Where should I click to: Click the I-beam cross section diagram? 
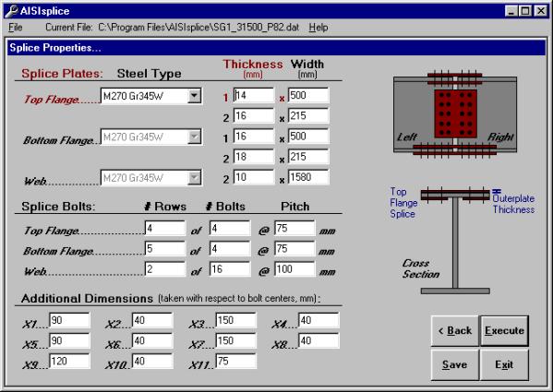point(455,242)
